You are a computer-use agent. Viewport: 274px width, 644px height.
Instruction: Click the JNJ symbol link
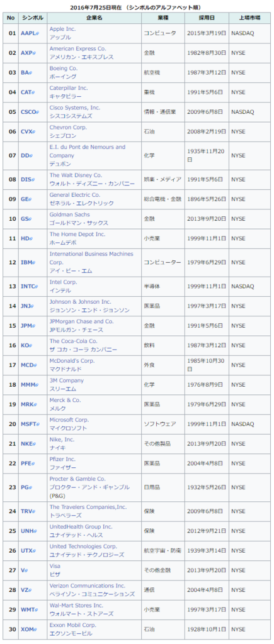pyautogui.click(x=28, y=306)
